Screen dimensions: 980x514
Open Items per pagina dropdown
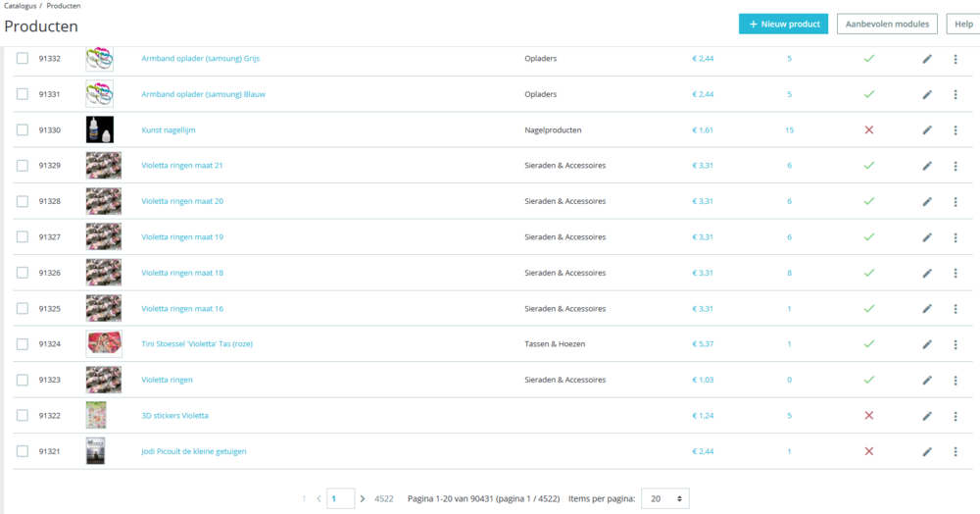tap(665, 498)
